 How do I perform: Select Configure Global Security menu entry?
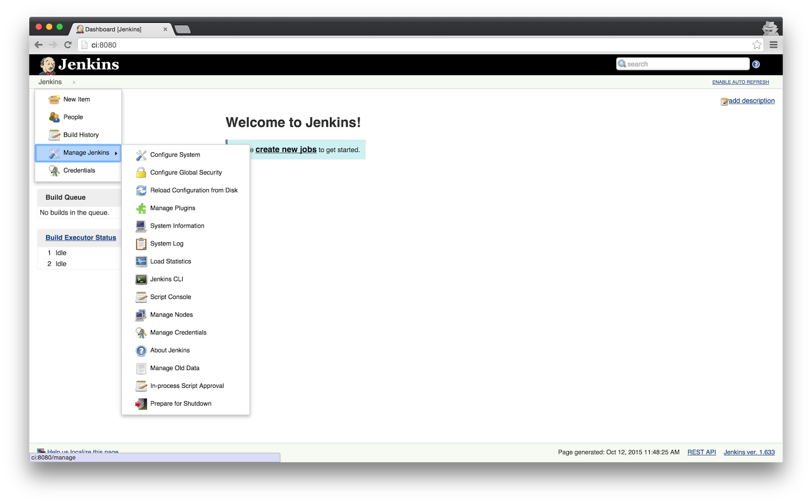click(186, 173)
